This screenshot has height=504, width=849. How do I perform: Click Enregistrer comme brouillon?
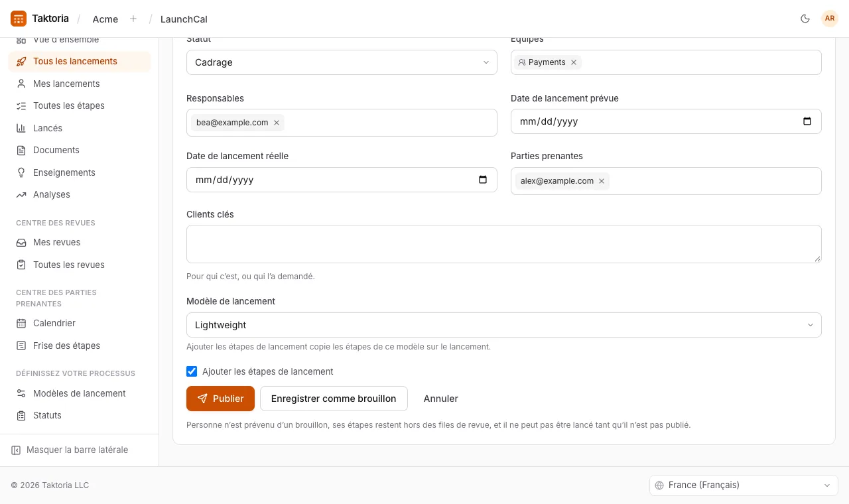pos(334,399)
